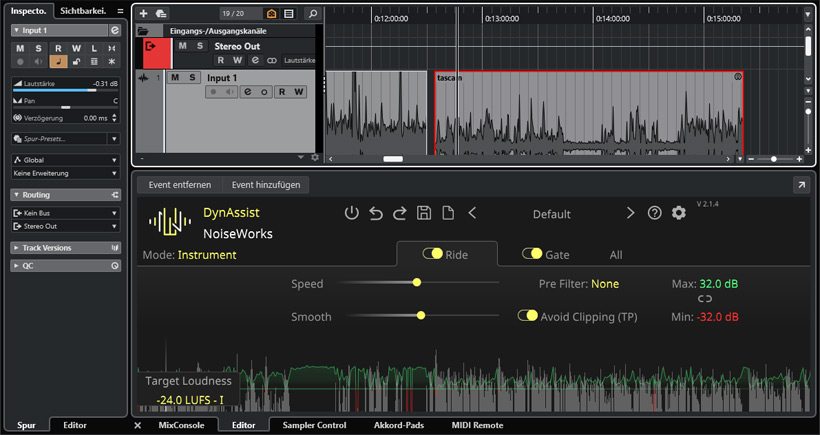
Task: Open DynAssist settings gear
Action: pyautogui.click(x=679, y=213)
